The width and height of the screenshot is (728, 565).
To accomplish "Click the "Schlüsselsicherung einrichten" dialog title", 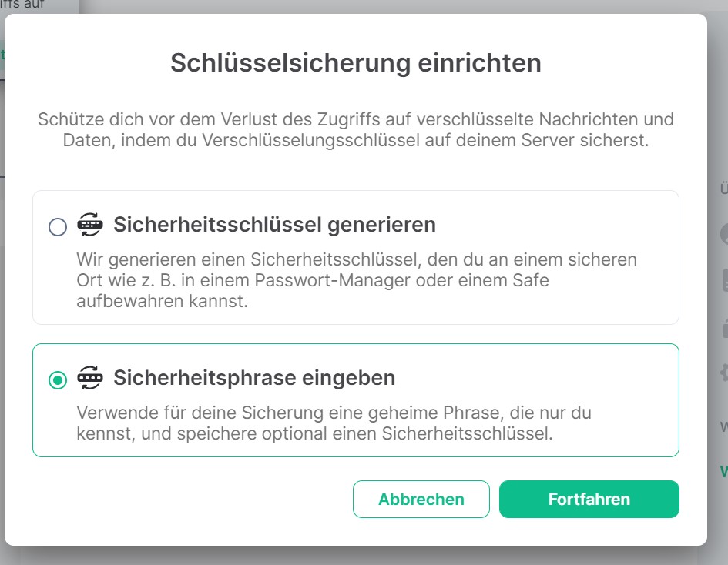I will pos(356,62).
